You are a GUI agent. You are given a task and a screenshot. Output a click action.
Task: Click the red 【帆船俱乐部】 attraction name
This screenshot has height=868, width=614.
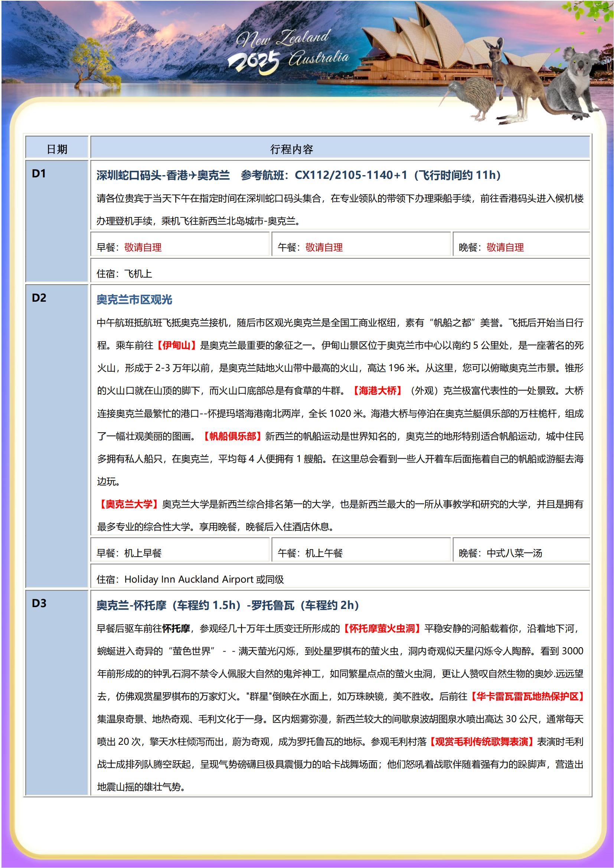pos(232,436)
